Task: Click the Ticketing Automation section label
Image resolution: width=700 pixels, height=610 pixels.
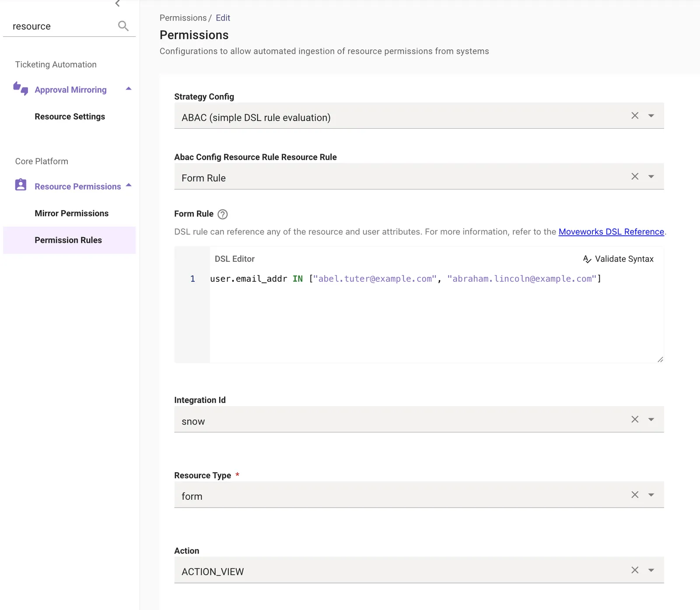Action: 56,64
